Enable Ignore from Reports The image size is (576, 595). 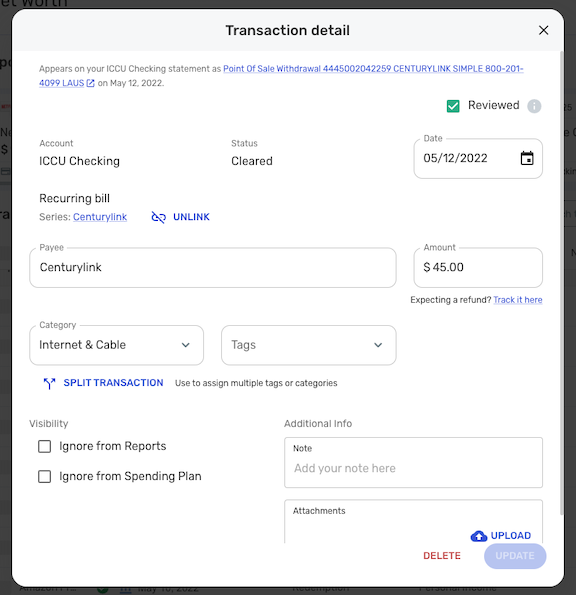click(x=44, y=446)
